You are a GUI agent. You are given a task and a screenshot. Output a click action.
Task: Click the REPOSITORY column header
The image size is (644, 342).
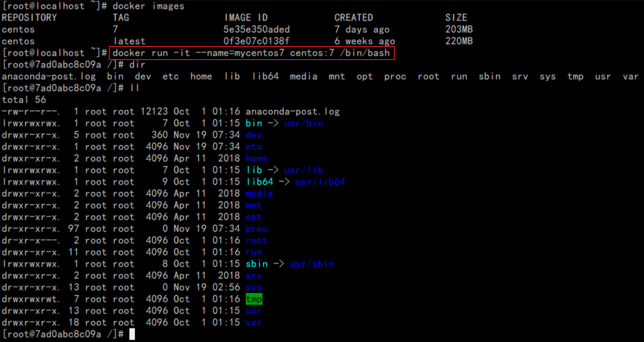pyautogui.click(x=29, y=18)
